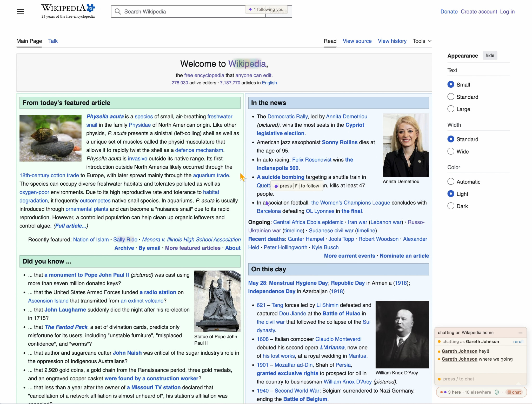The height and width of the screenshot is (404, 532).
Task: Click reroll in chat panel
Action: point(518,341)
